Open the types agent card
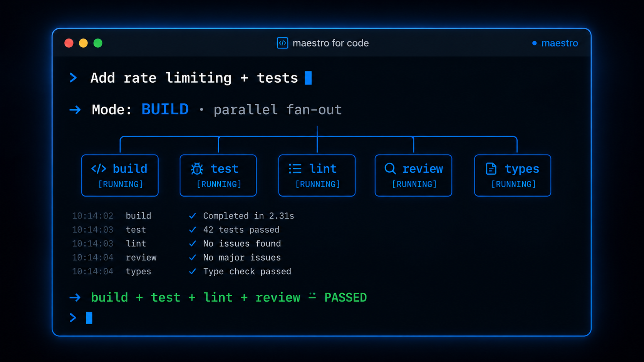 [513, 175]
